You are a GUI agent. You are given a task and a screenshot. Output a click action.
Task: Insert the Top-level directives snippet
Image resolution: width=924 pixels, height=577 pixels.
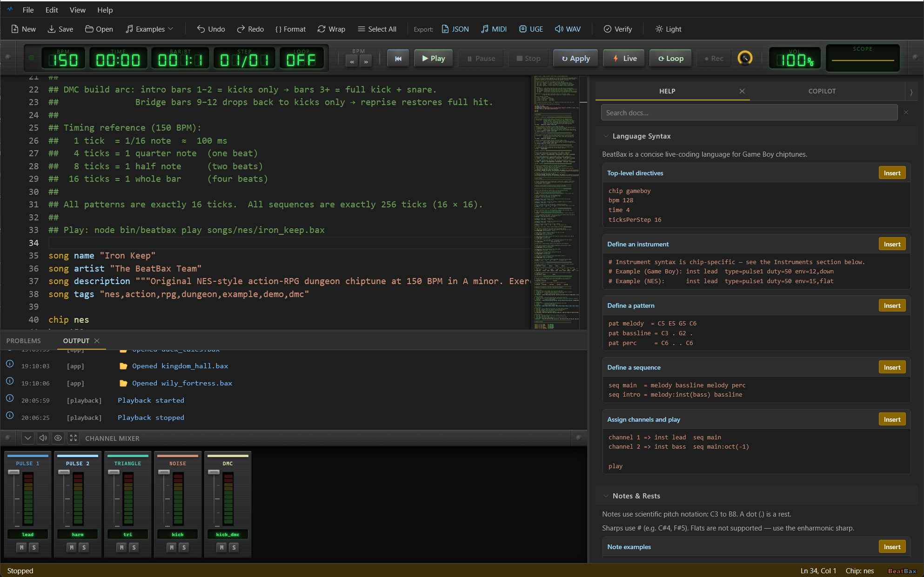coord(892,173)
